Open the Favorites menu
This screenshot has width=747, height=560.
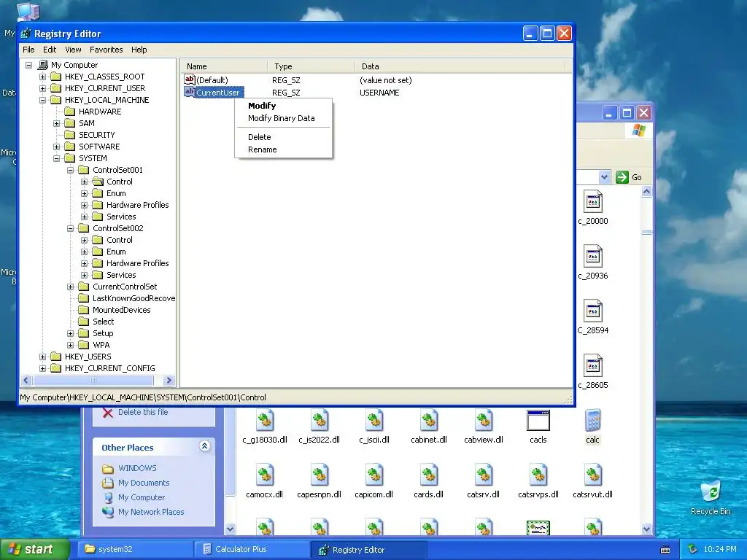[x=107, y=50]
